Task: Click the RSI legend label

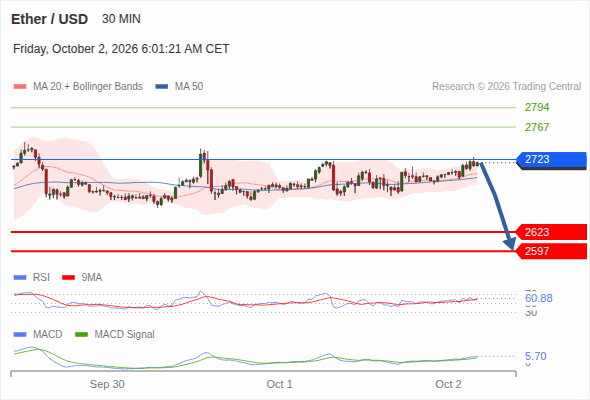Action: (41, 278)
